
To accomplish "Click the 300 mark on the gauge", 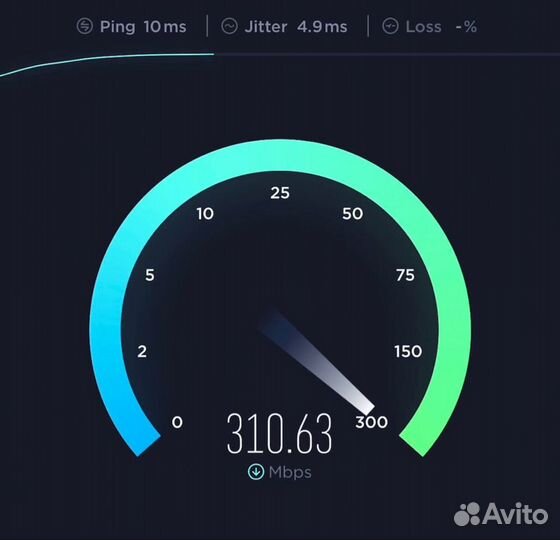I will (x=371, y=422).
